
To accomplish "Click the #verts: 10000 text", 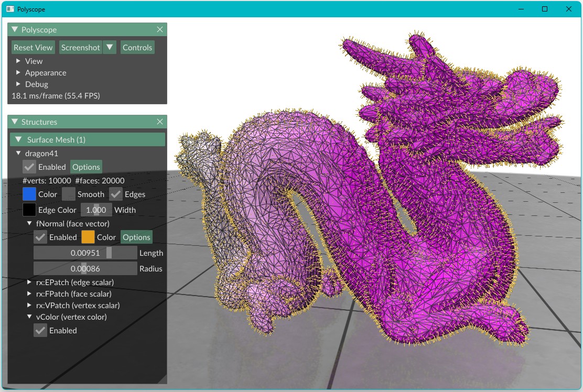I will point(47,181).
